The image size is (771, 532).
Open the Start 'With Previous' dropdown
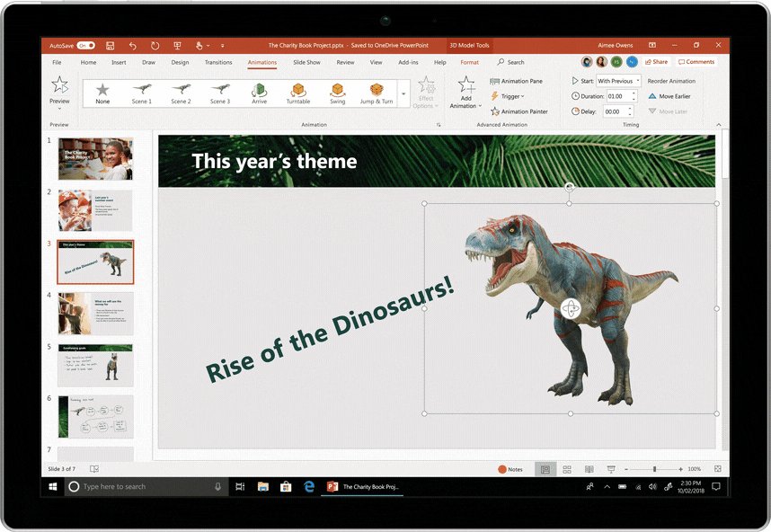618,81
